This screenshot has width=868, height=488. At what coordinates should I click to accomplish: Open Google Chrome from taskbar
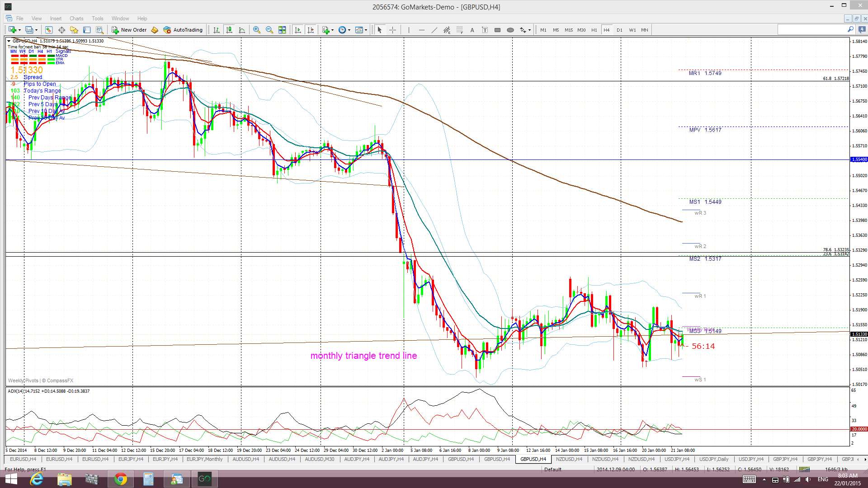coord(120,479)
